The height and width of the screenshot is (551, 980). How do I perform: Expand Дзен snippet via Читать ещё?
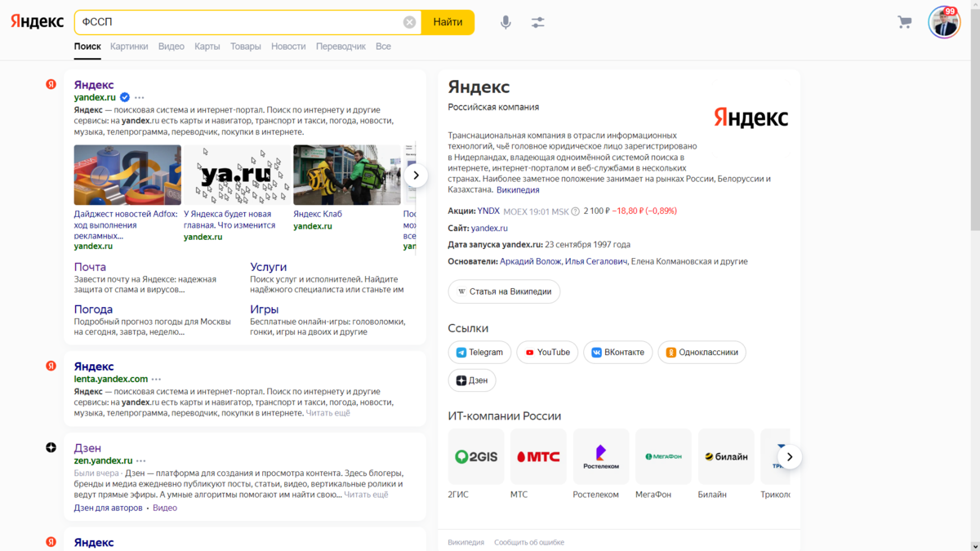[x=366, y=495]
